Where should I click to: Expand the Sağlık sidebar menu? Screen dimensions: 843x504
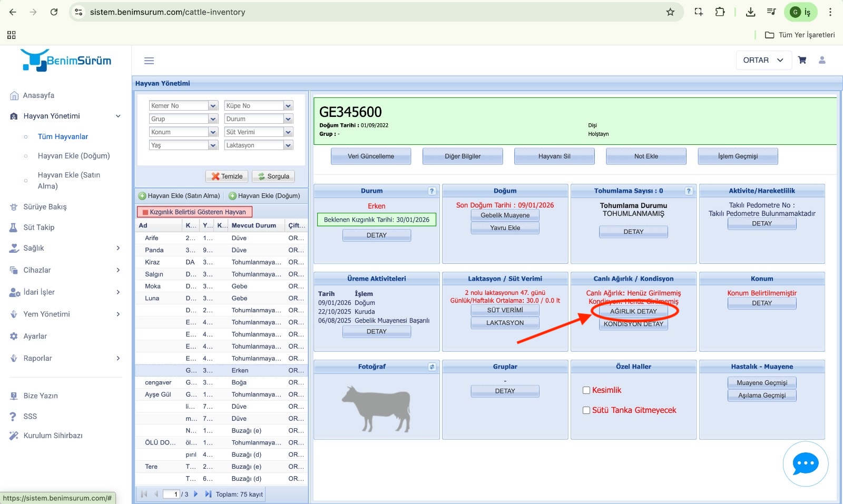pos(65,248)
